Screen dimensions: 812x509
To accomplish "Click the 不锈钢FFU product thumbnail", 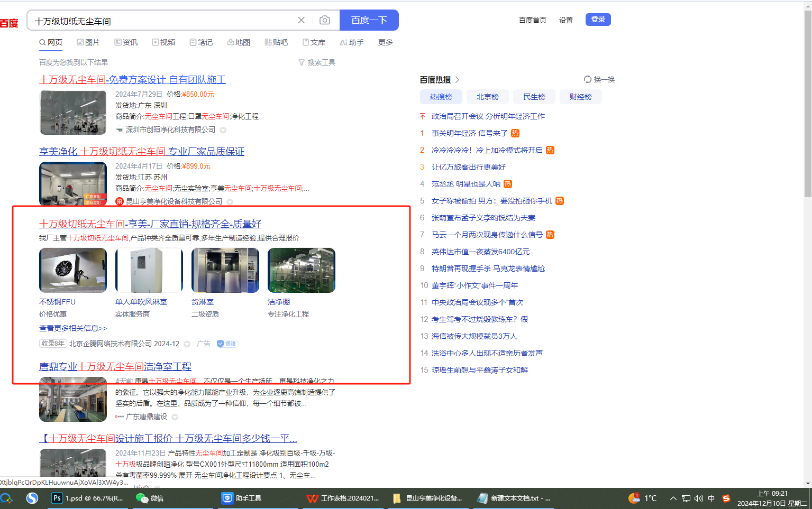I will click(x=73, y=270).
